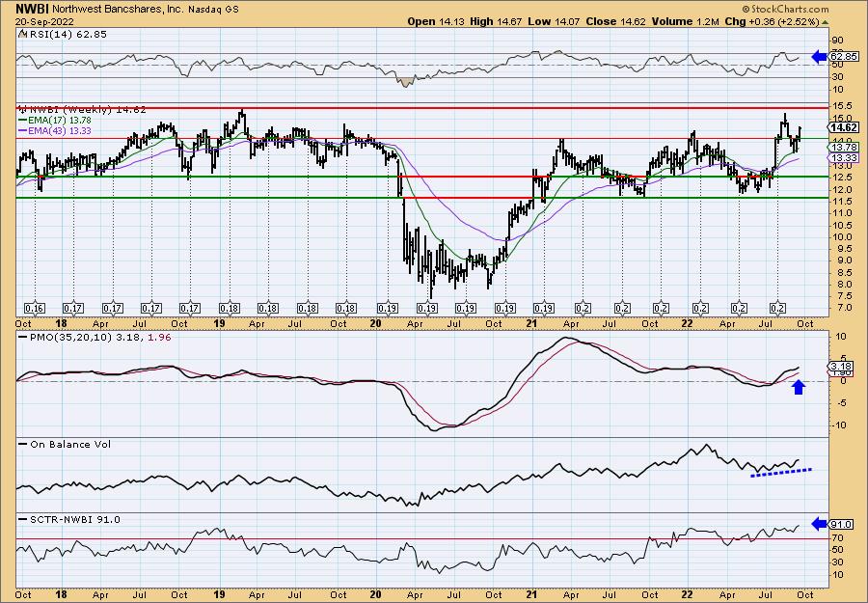Click the Nasdaq GS exchange label

[x=213, y=10]
